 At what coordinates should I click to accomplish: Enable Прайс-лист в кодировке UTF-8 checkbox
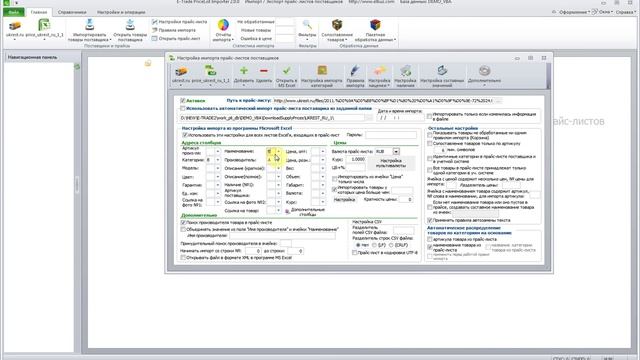pyautogui.click(x=355, y=253)
